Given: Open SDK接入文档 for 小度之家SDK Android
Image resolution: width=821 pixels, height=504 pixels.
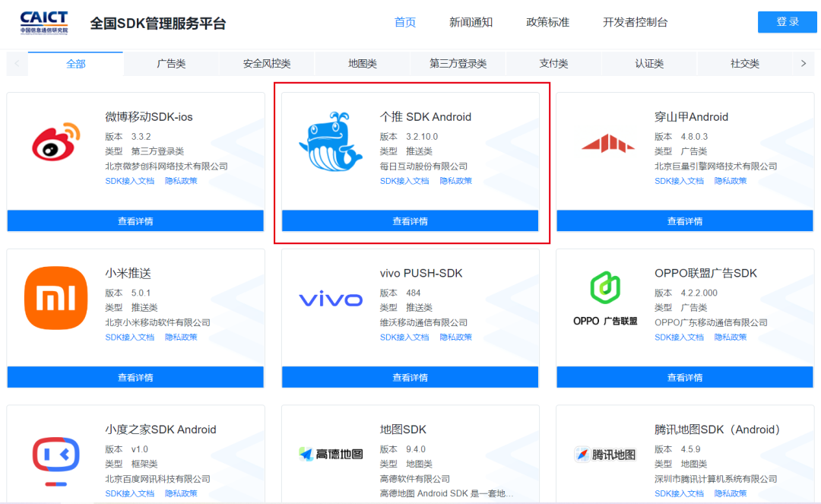Looking at the screenshot, I should (x=130, y=493).
